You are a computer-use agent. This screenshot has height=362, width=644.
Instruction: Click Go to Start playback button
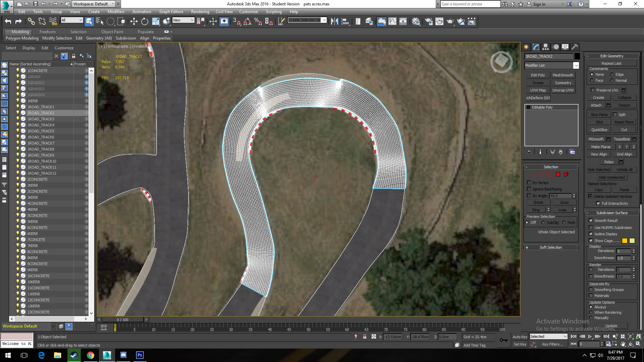574,337
